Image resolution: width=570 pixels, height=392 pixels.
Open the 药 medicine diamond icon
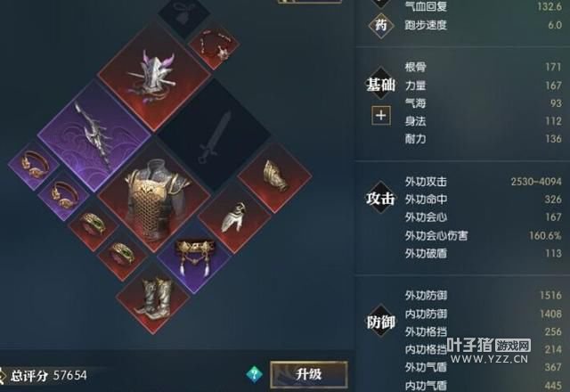(x=380, y=26)
